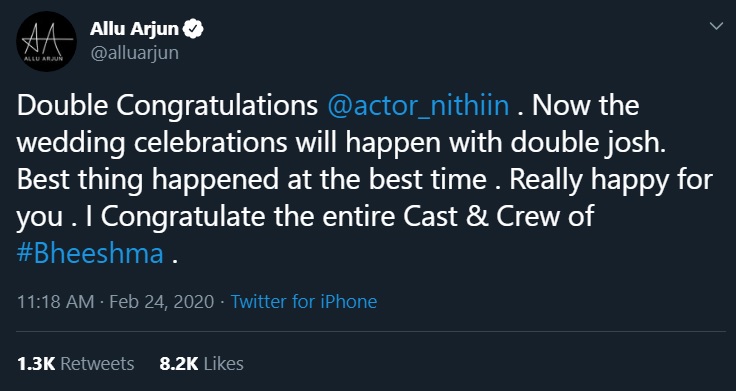Click the 1.3K retweet count number
The image size is (736, 391).
point(36,364)
